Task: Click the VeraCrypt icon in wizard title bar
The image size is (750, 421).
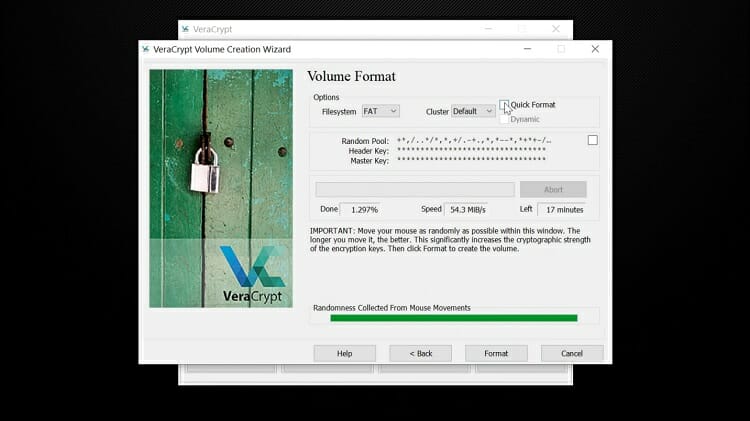Action: 146,49
